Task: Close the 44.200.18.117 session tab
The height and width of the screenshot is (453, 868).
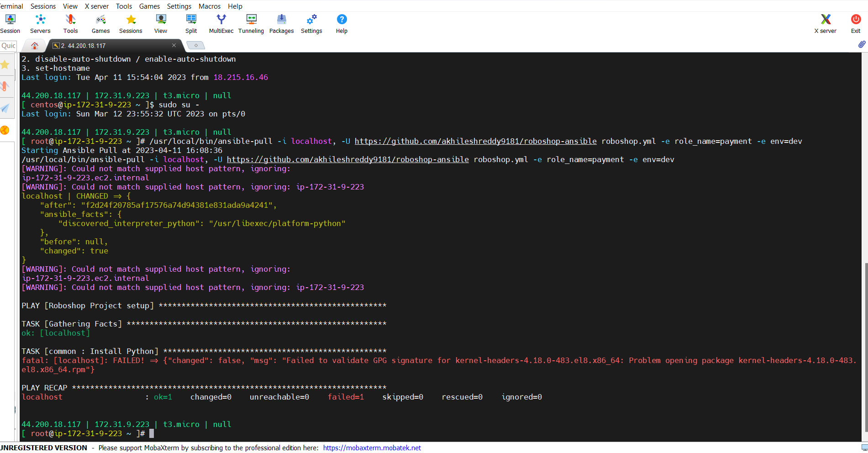Action: [174, 45]
